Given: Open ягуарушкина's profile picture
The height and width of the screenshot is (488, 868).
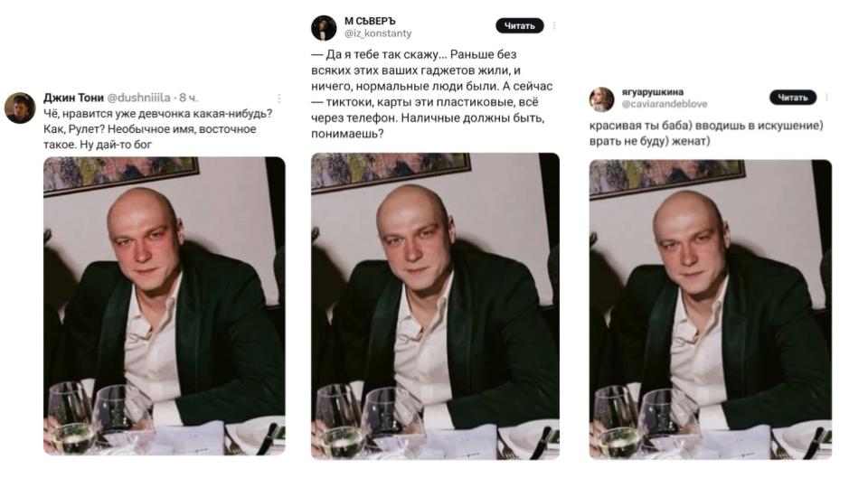Looking at the screenshot, I should pyautogui.click(x=601, y=99).
